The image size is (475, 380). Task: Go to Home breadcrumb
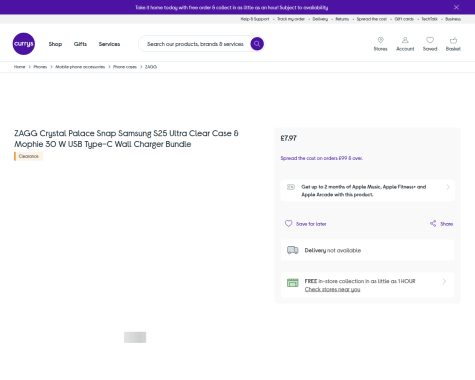coord(19,67)
